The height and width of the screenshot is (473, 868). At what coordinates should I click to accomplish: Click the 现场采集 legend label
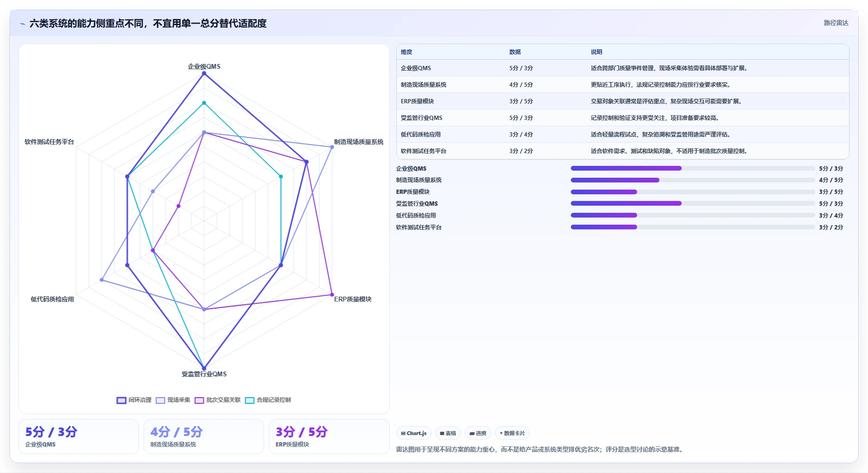coord(179,400)
